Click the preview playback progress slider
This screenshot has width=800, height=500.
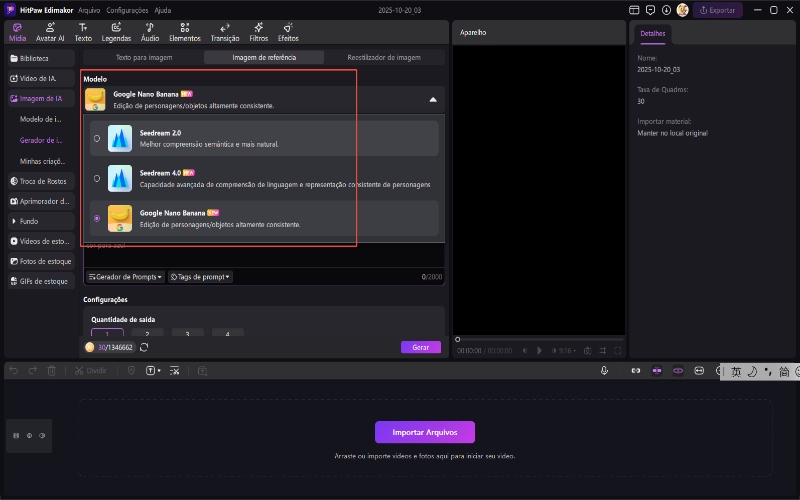pyautogui.click(x=540, y=339)
